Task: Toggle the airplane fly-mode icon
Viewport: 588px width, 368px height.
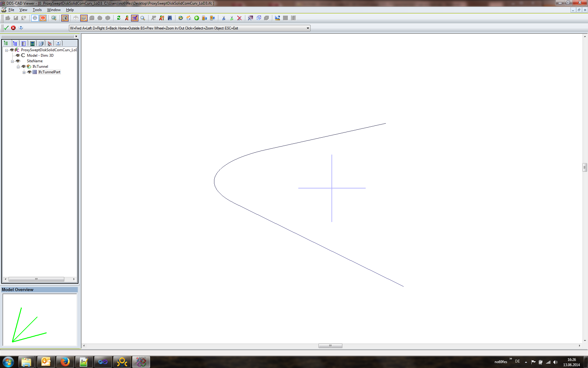Action: [x=135, y=18]
